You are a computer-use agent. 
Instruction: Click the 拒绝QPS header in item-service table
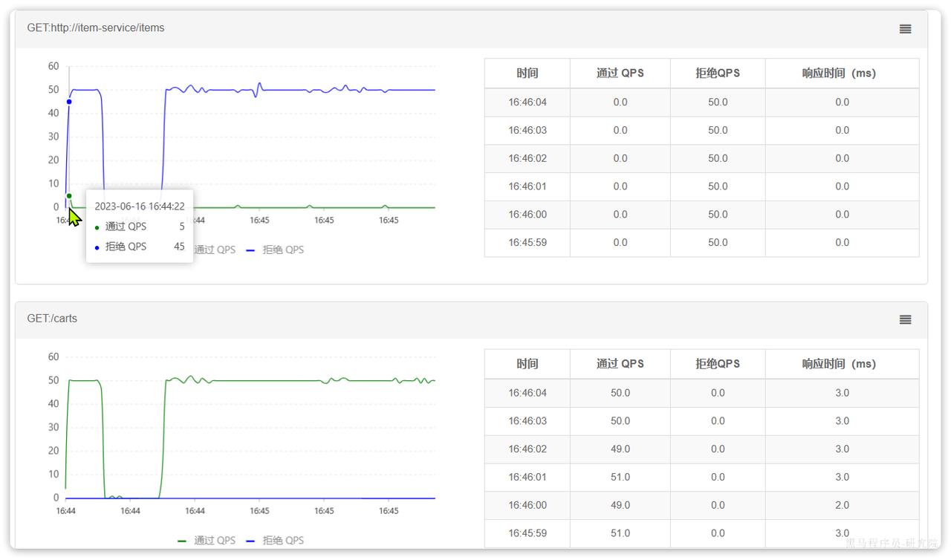(718, 74)
